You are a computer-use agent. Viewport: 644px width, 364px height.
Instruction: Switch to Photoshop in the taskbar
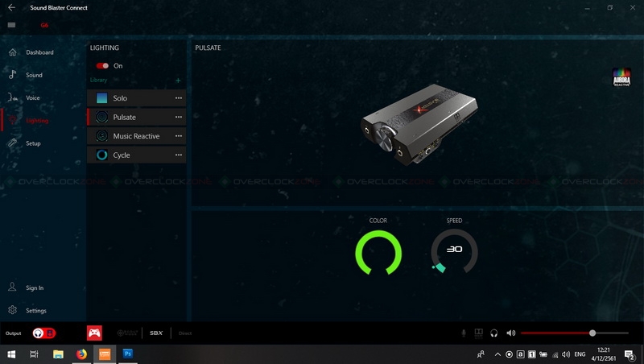point(128,354)
